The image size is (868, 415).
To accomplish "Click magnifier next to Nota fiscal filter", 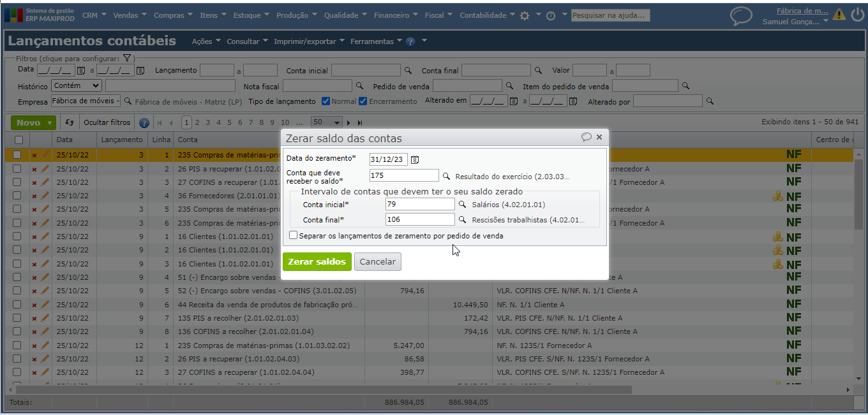I will click(x=360, y=86).
